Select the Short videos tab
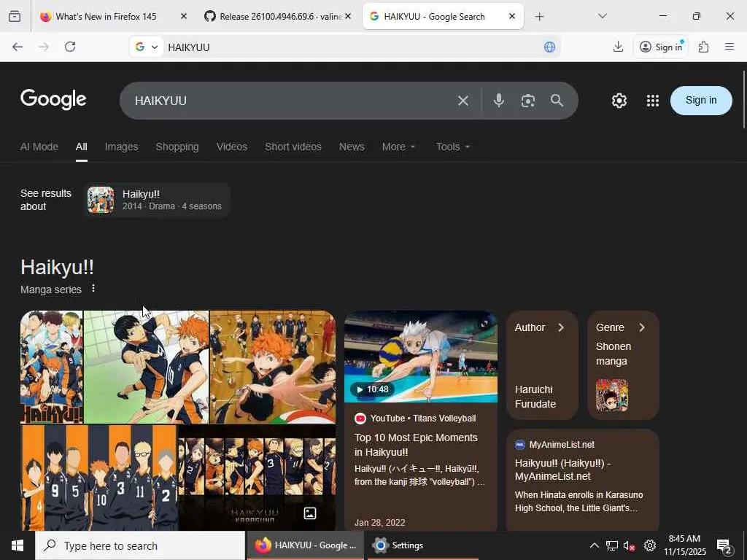747x560 pixels. coord(293,147)
